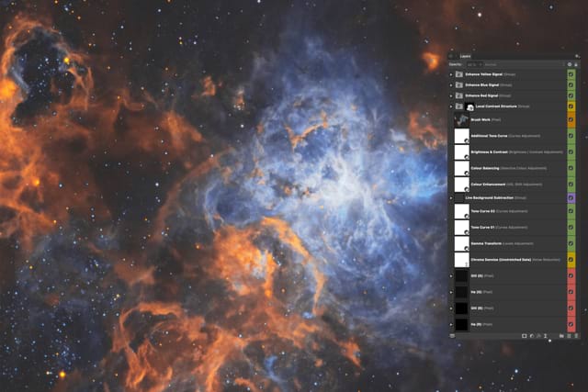This screenshot has width=588, height=392.
Task: Click the adjustment layer icon in footer
Action: [534, 336]
